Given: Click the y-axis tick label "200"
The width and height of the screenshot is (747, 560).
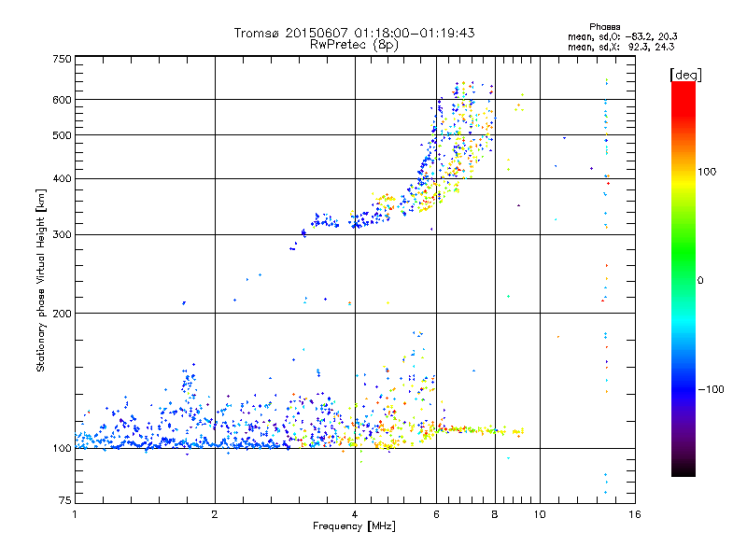Looking at the screenshot, I should (x=62, y=314).
